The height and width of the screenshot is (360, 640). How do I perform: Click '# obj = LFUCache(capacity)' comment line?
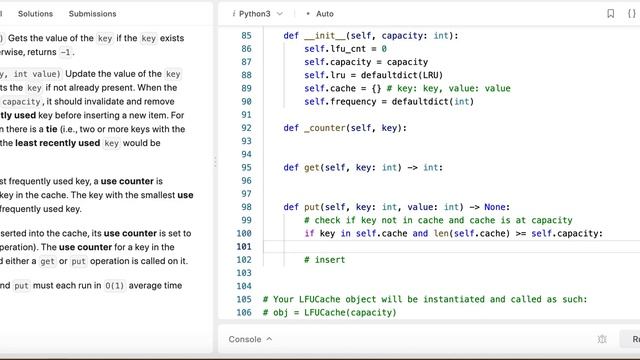(x=329, y=313)
